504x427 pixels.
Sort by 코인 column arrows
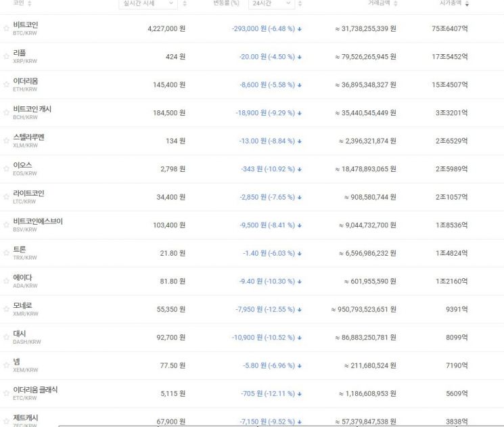(x=30, y=3)
